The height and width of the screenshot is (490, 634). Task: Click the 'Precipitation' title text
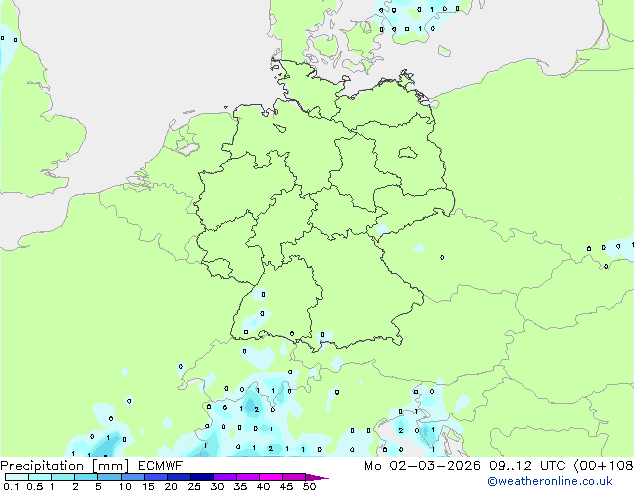42,466
